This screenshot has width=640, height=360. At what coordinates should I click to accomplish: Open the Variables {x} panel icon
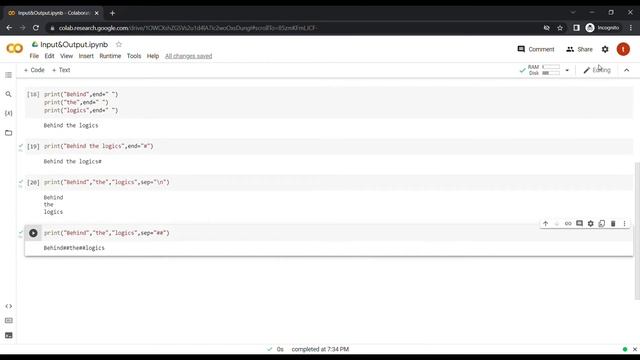pyautogui.click(x=8, y=113)
